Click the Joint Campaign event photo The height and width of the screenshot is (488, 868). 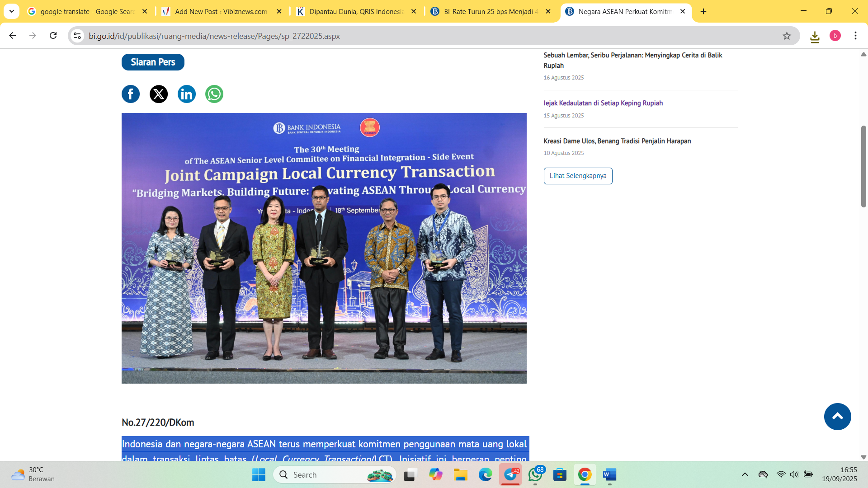[324, 248]
